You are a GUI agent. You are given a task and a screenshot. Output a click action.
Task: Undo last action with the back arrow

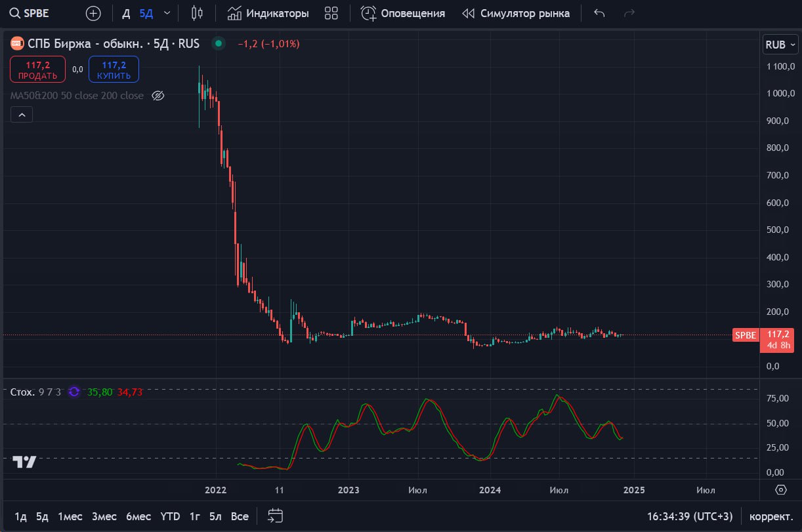coord(599,13)
